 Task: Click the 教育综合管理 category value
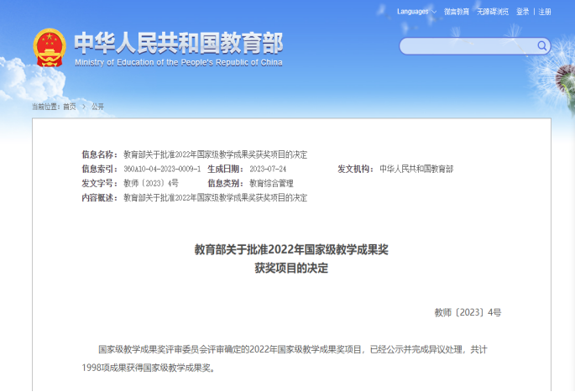tap(271, 183)
